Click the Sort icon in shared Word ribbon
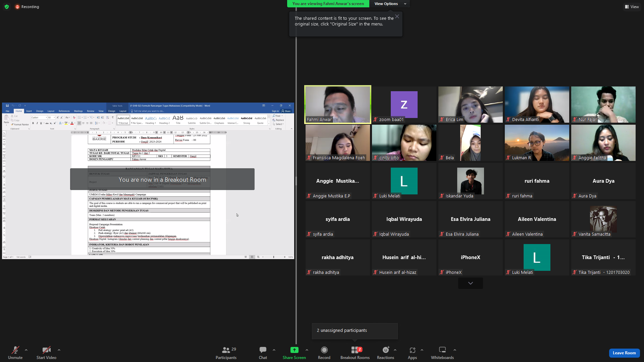Viewport: 644px width, 362px height. 108,118
